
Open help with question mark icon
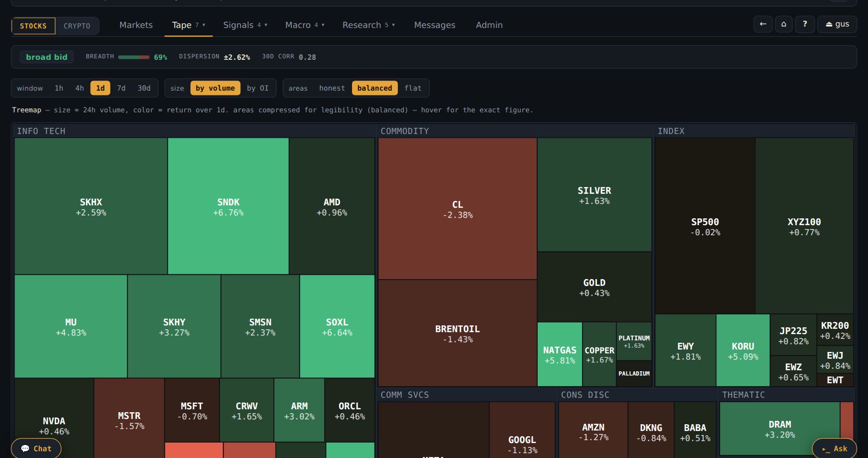(x=805, y=24)
